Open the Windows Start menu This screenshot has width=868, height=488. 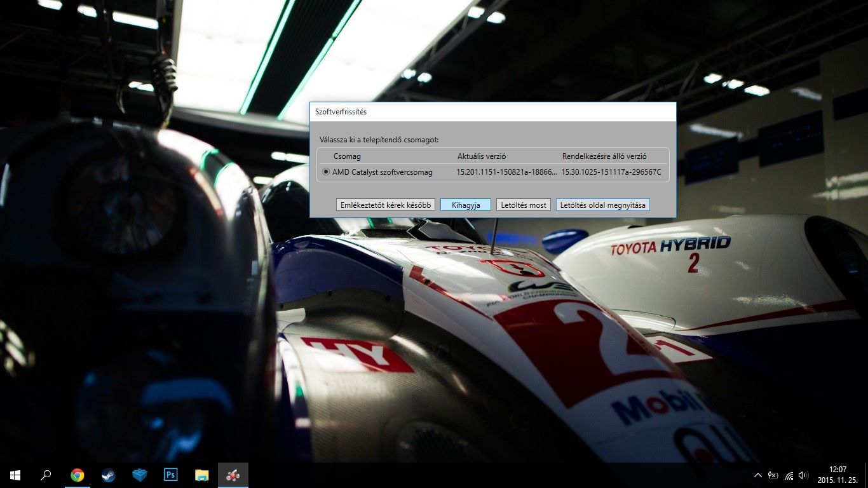[15, 475]
